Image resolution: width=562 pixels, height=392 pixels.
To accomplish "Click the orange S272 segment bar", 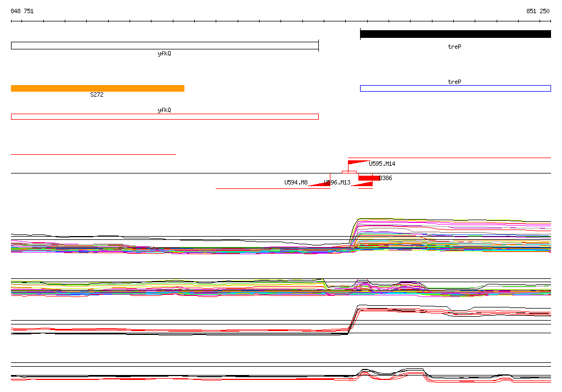I will [x=98, y=88].
